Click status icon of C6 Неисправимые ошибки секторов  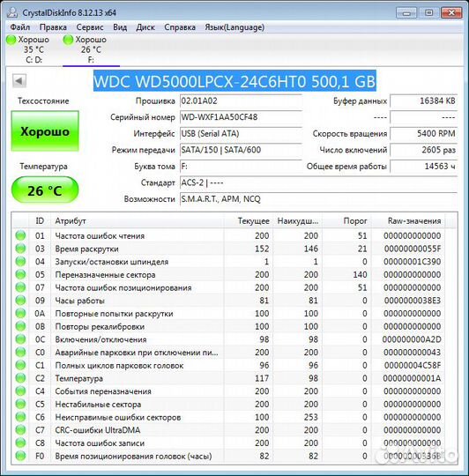pyautogui.click(x=20, y=417)
